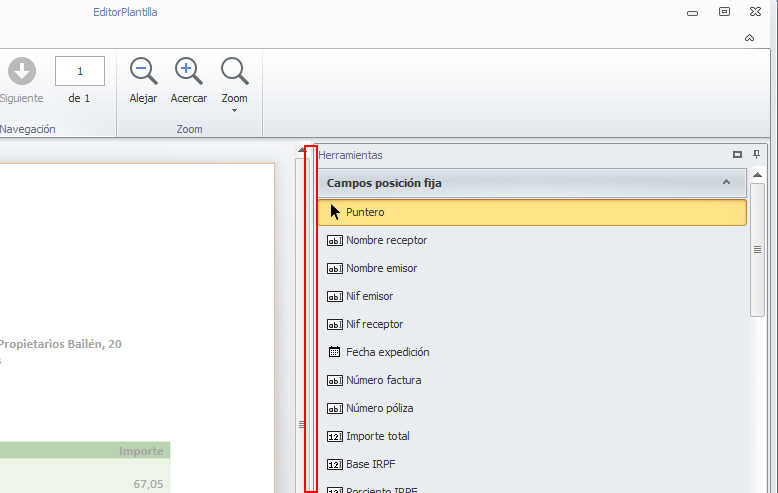This screenshot has width=778, height=493.
Task: Select the Fecha expedición date field tool
Action: point(532,353)
